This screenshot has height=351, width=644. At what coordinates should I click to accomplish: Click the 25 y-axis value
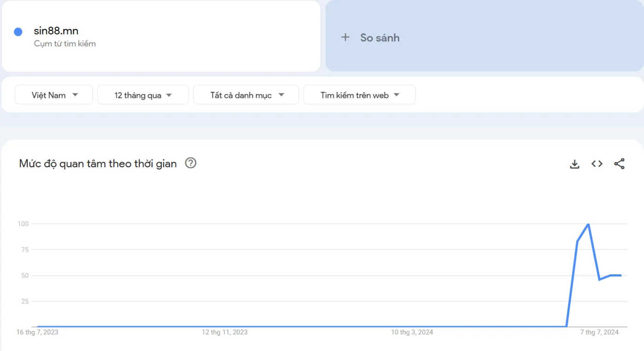point(25,301)
